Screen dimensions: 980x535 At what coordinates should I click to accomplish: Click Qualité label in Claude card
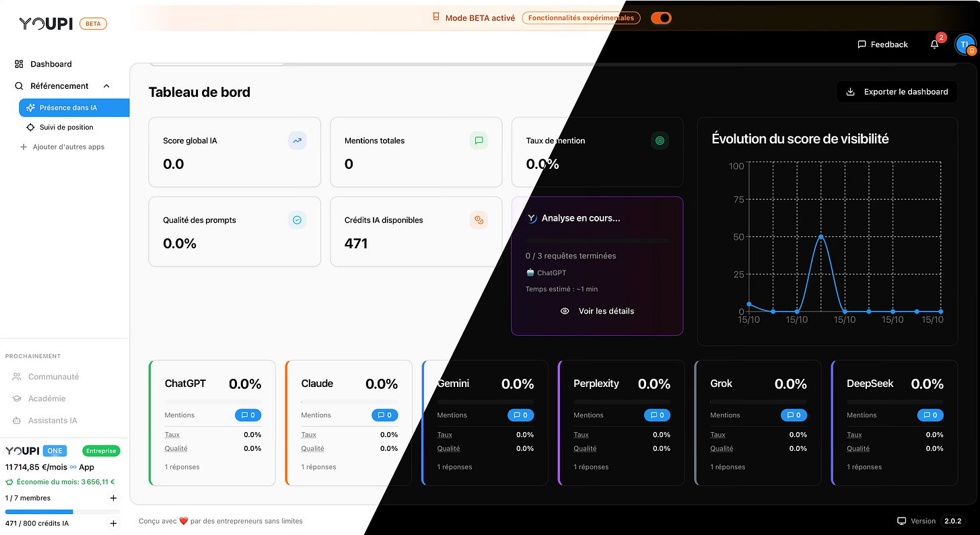pos(312,449)
